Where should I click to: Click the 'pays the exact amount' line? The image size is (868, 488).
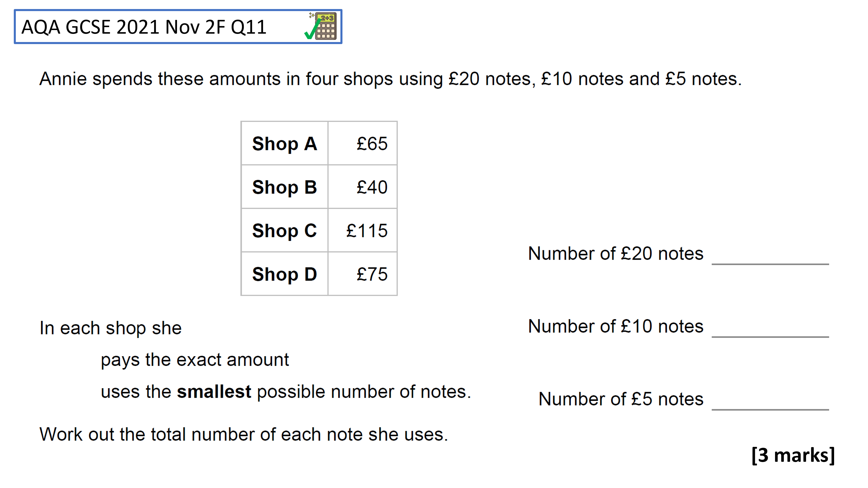[x=195, y=360]
